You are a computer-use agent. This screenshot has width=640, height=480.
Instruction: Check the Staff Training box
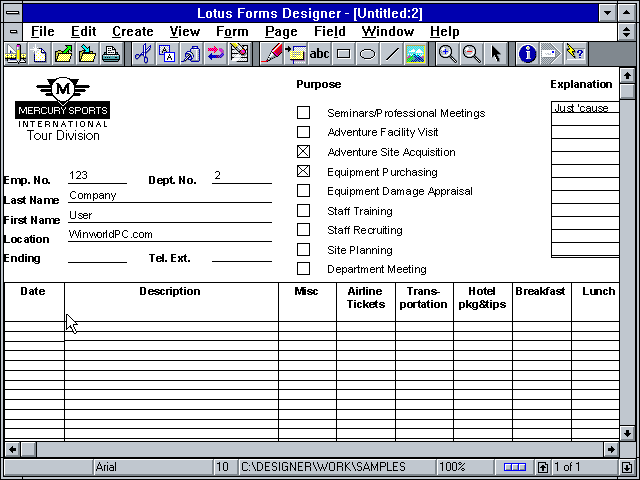coord(303,210)
